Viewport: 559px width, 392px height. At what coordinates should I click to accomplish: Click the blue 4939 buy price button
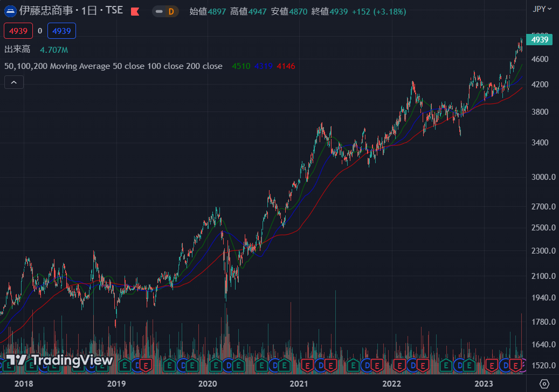point(61,31)
